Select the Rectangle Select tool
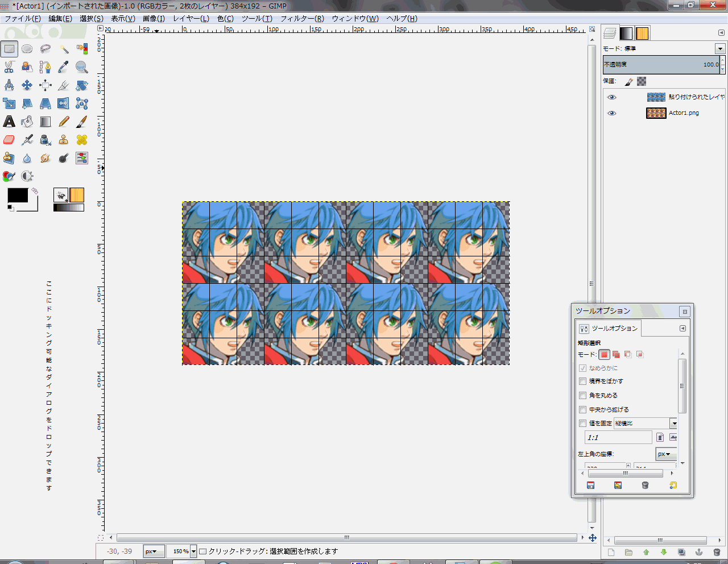 [x=9, y=49]
